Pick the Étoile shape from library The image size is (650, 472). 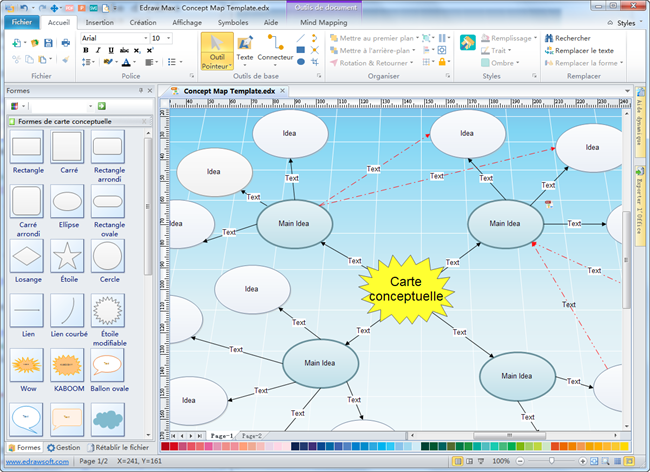click(67, 257)
